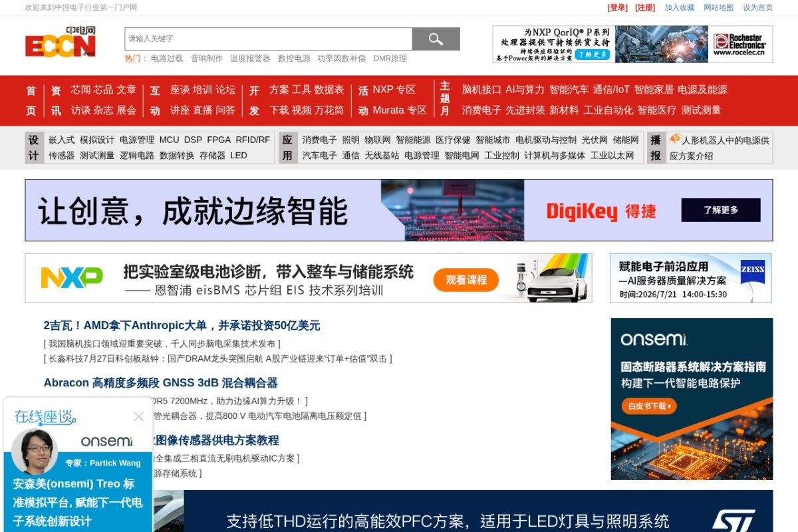The image size is (798, 532).
Task: Open brain-computer interface breakthrough news
Action: [x=162, y=344]
